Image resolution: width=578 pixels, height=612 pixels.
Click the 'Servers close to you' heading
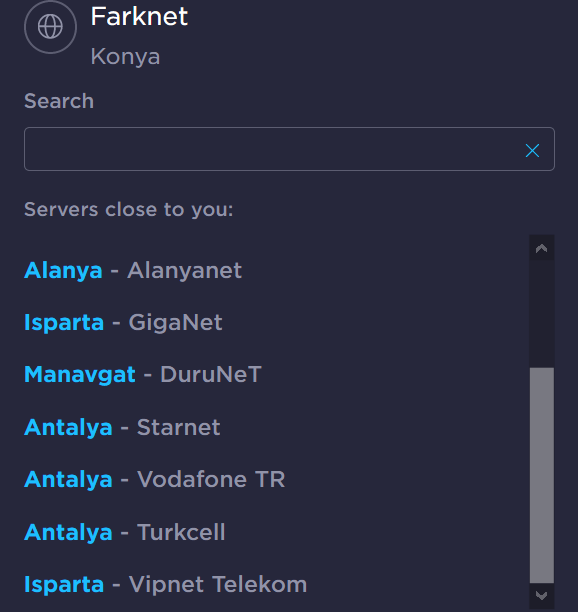tap(129, 210)
